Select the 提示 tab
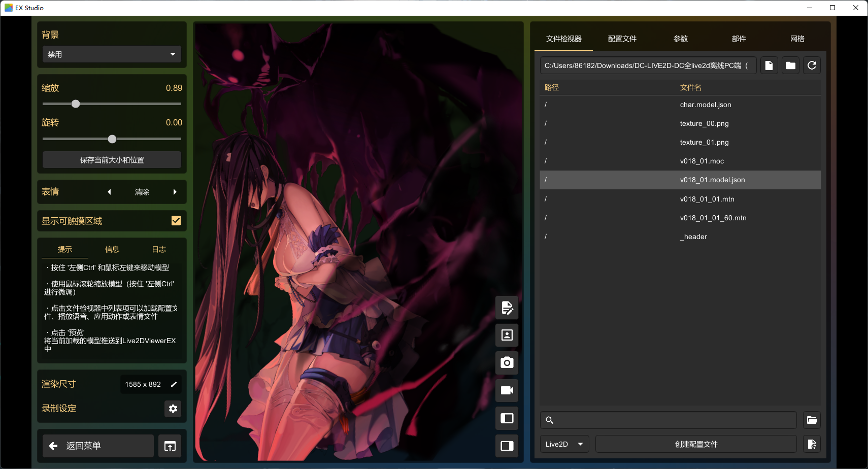This screenshot has height=469, width=868. 65,249
